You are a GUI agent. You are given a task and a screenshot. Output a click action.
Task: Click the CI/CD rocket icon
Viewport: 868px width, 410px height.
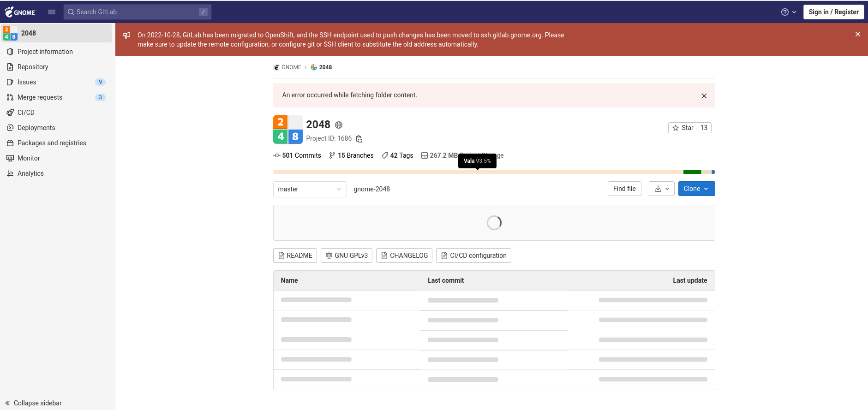tap(10, 113)
